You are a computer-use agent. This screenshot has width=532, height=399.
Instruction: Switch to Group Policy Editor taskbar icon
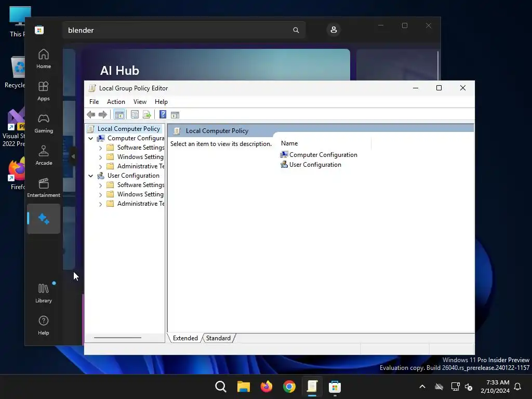(312, 387)
